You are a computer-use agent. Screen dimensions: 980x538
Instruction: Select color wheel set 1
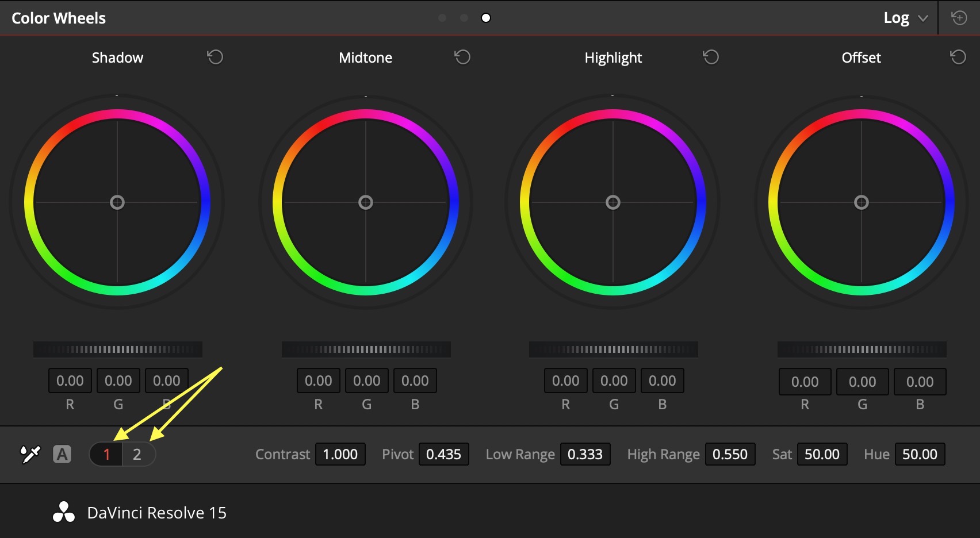[x=106, y=454]
